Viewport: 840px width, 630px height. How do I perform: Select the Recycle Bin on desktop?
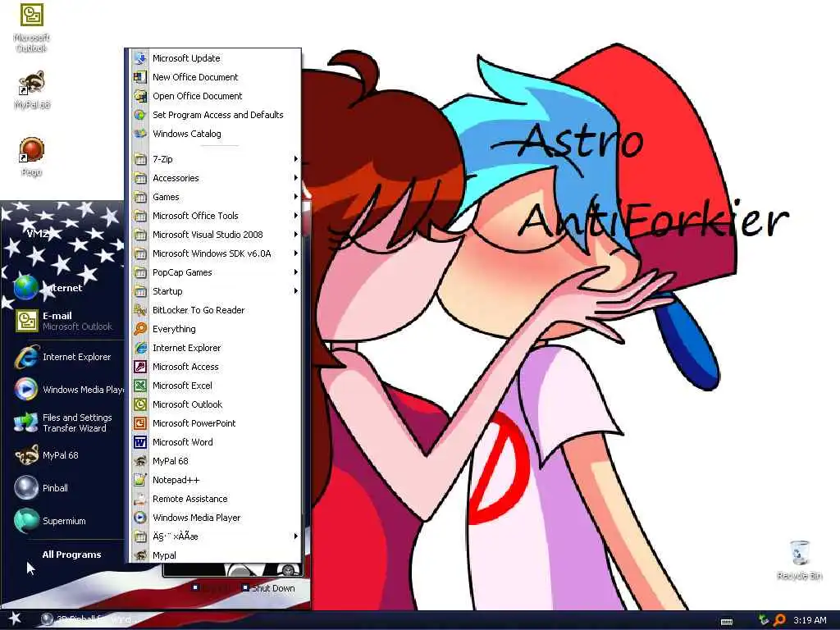pos(799,559)
